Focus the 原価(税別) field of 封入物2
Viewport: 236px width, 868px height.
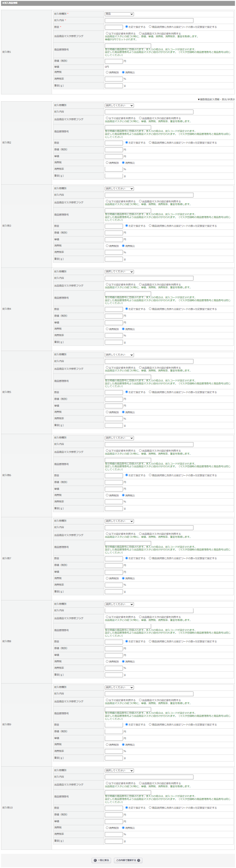coord(114,150)
